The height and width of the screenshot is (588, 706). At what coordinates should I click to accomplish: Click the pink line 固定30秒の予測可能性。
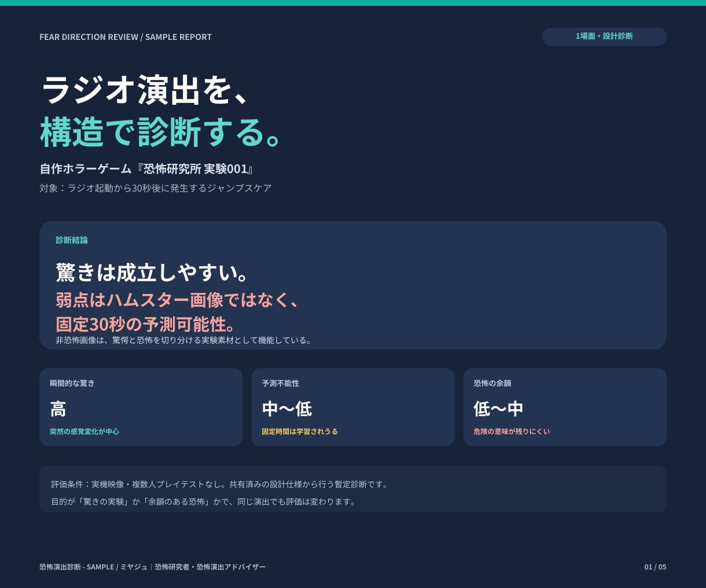pos(145,324)
